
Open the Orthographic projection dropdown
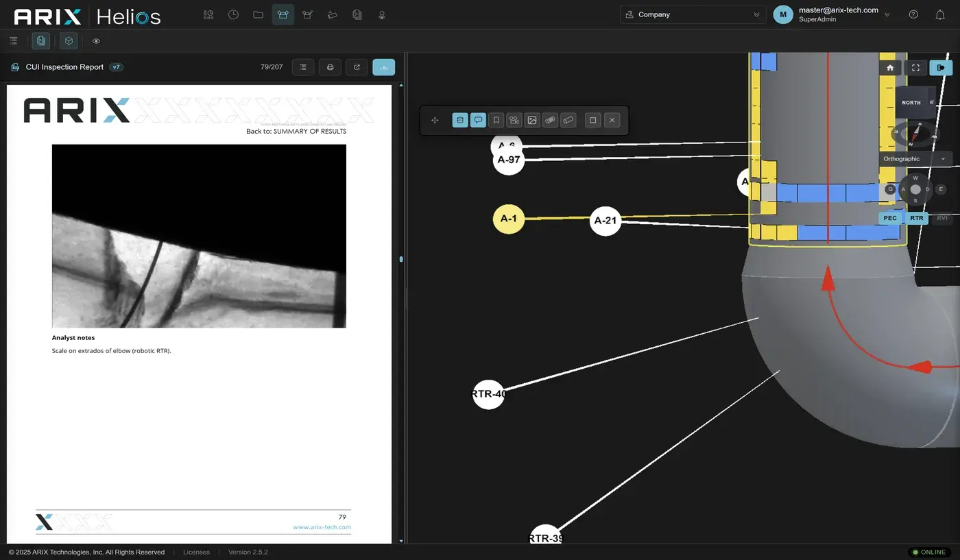[915, 159]
